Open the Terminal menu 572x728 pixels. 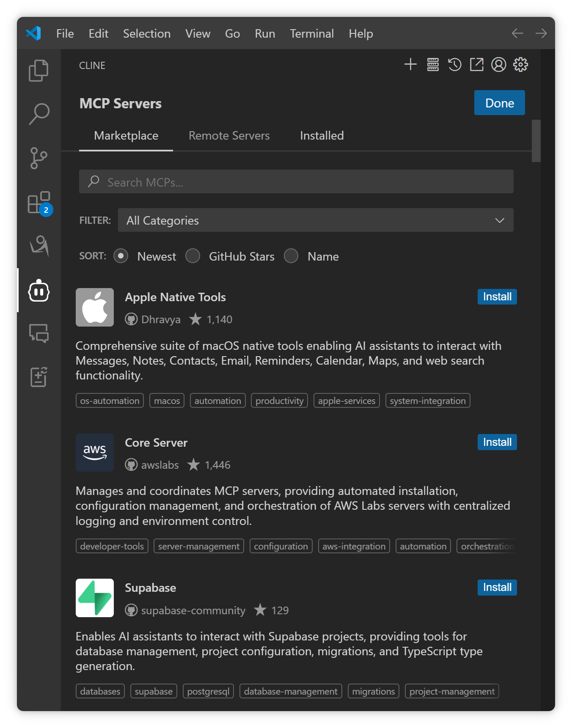pyautogui.click(x=312, y=33)
